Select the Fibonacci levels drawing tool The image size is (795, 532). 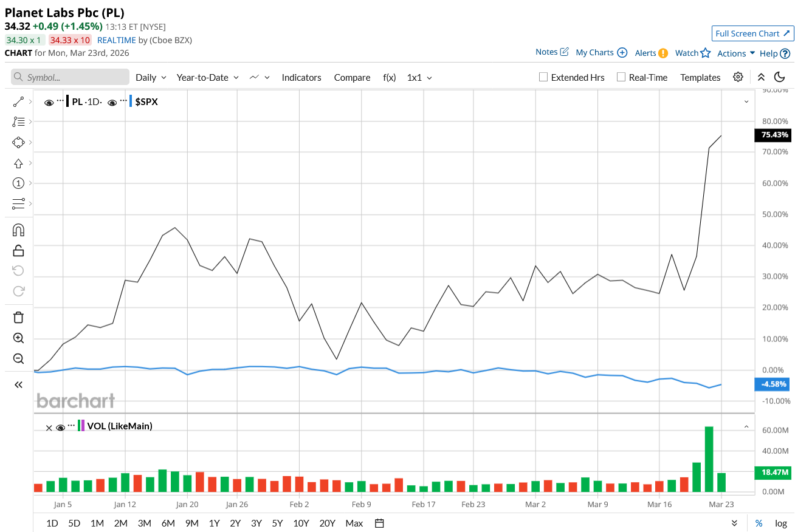coord(18,121)
